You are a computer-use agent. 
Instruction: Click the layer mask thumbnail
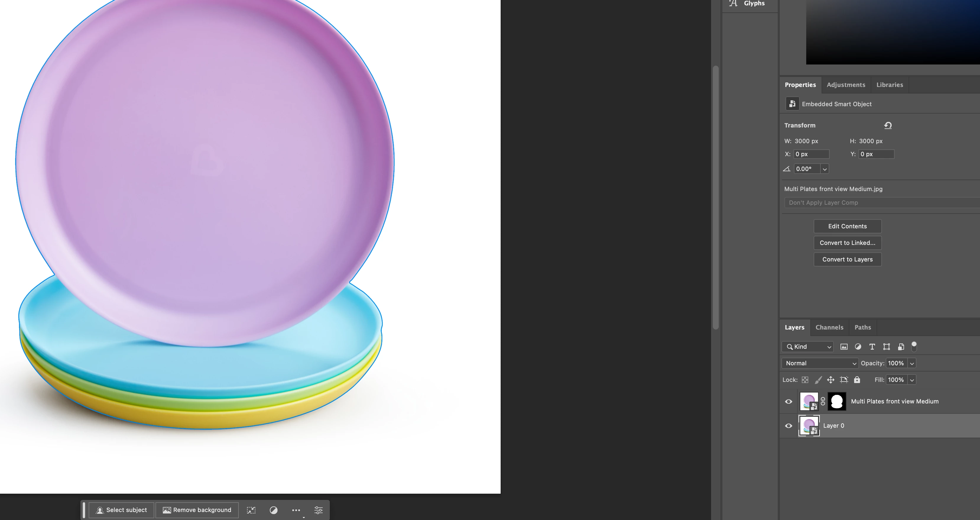(837, 401)
